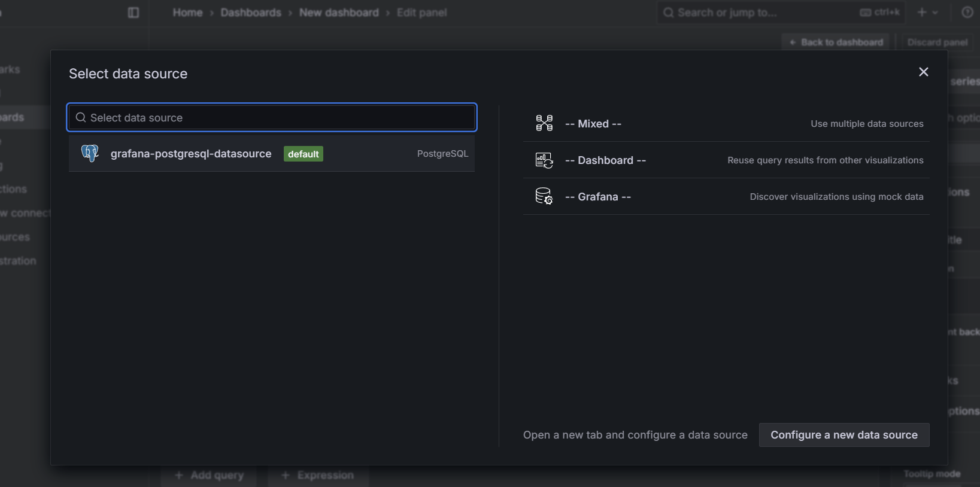Select the Dashboard data source icon
The image size is (980, 487).
[544, 160]
